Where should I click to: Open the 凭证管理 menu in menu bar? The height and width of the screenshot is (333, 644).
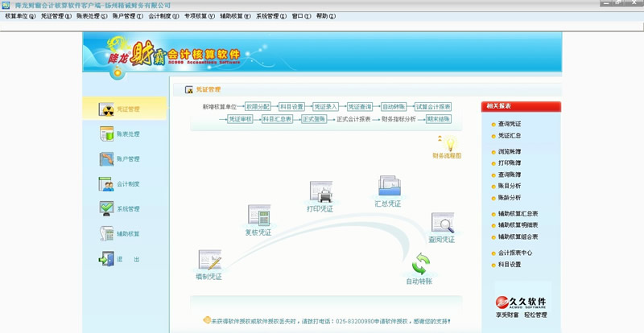[x=56, y=16]
